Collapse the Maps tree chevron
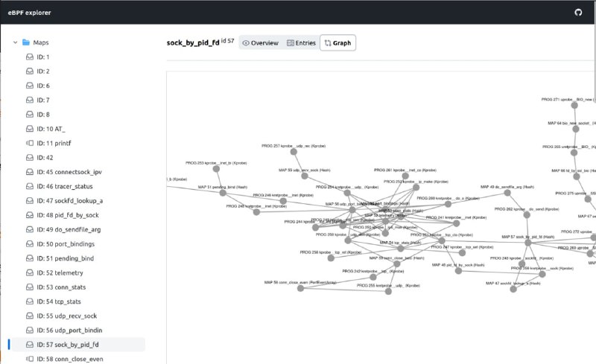The image size is (596, 364). (x=15, y=42)
